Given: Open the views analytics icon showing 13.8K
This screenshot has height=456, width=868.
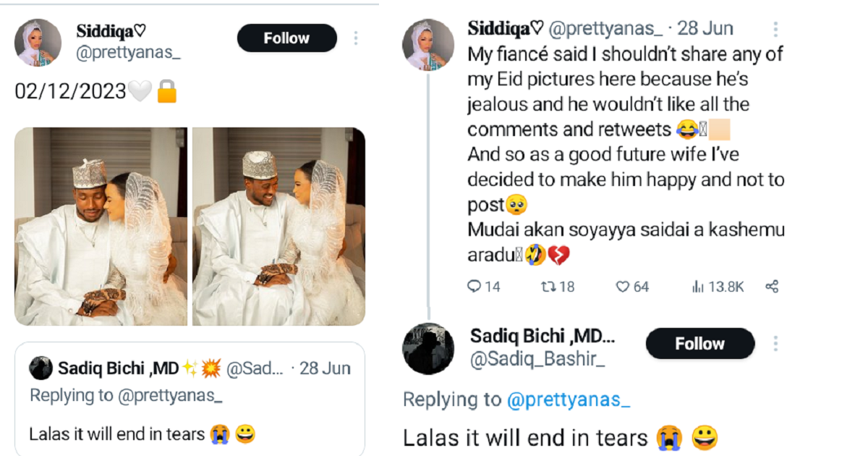Looking at the screenshot, I should point(698,287).
